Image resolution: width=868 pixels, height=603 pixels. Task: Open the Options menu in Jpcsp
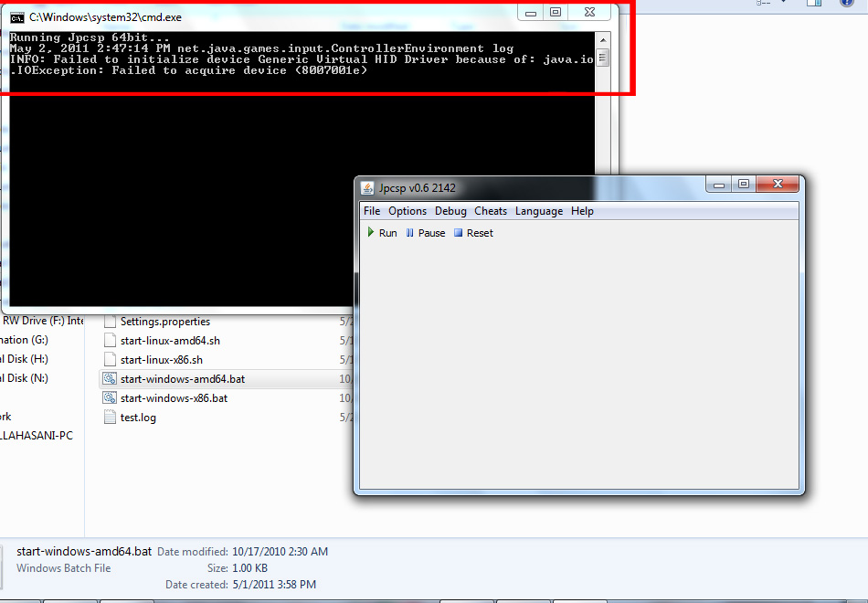tap(408, 211)
